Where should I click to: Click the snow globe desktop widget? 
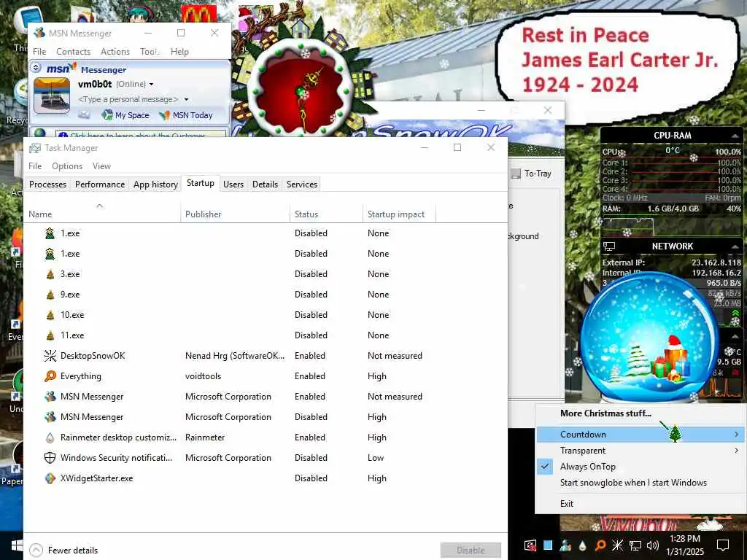[649, 339]
